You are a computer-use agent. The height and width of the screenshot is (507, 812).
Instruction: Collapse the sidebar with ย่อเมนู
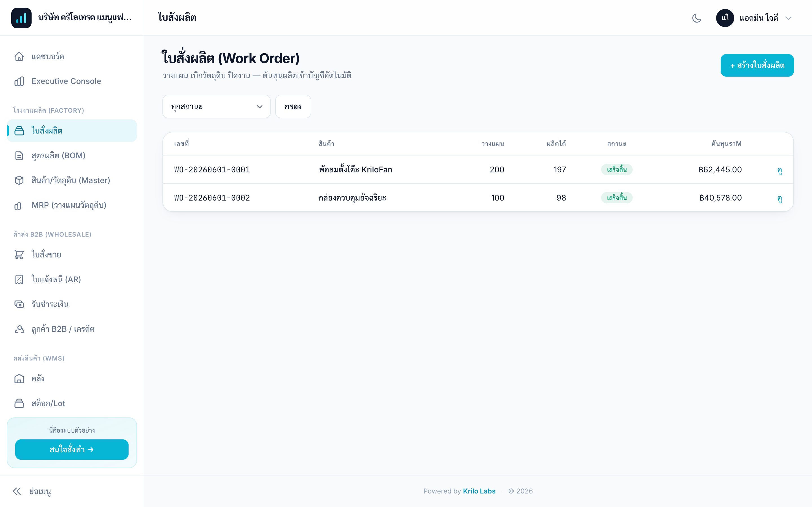[x=32, y=491]
